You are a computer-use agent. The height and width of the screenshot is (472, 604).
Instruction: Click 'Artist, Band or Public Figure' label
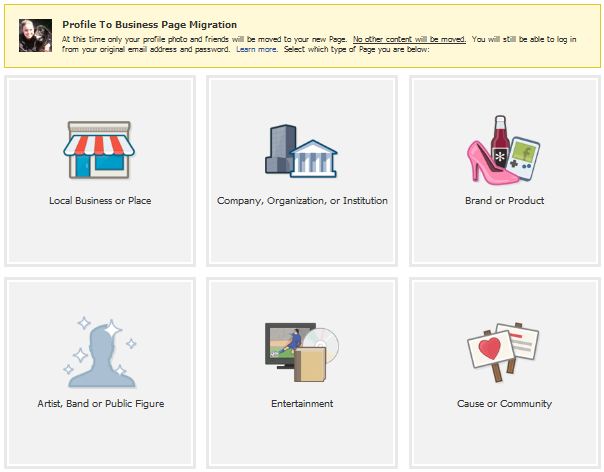(101, 403)
